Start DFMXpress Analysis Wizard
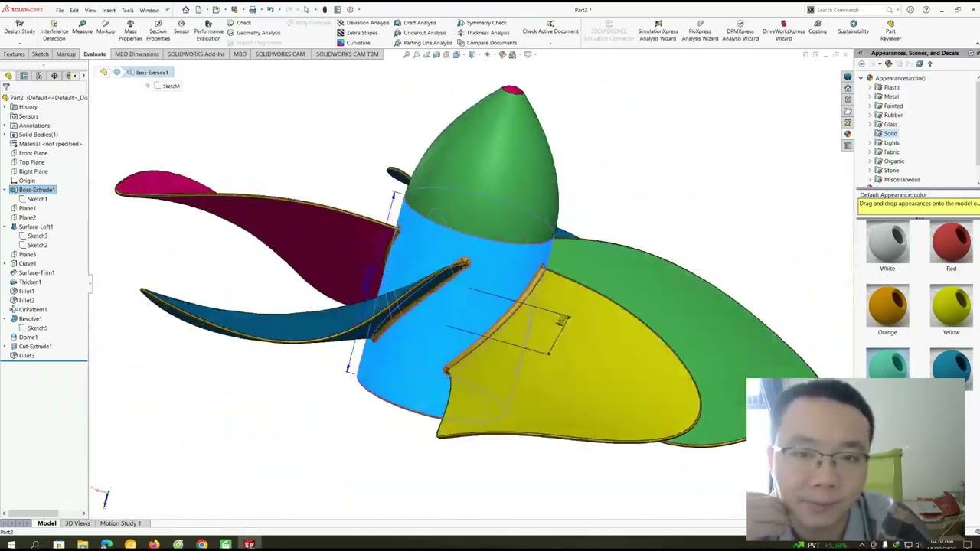Image resolution: width=980 pixels, height=551 pixels. [x=740, y=31]
